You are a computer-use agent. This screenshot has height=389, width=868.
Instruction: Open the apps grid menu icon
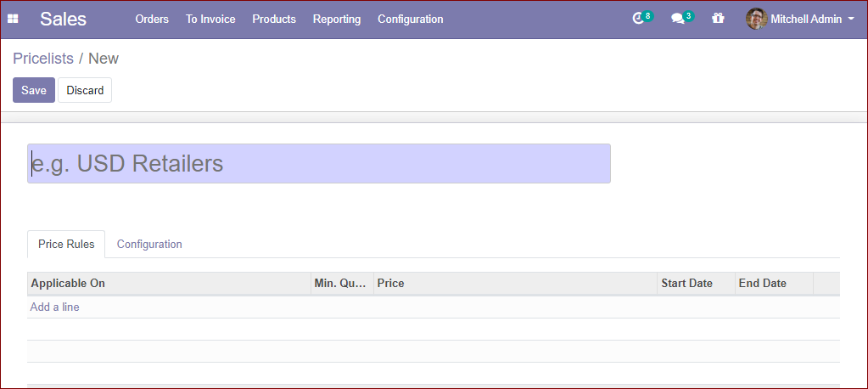(13, 19)
